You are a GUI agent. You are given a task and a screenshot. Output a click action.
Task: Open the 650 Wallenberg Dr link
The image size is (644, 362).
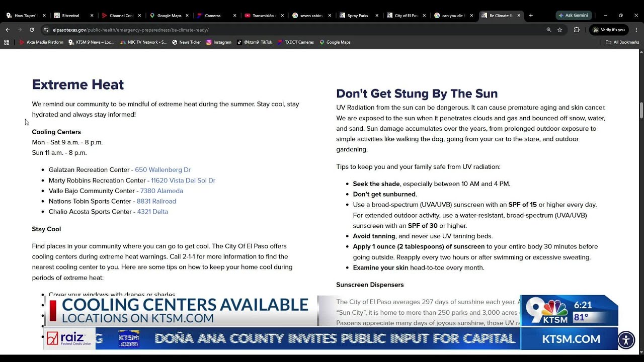pyautogui.click(x=163, y=170)
